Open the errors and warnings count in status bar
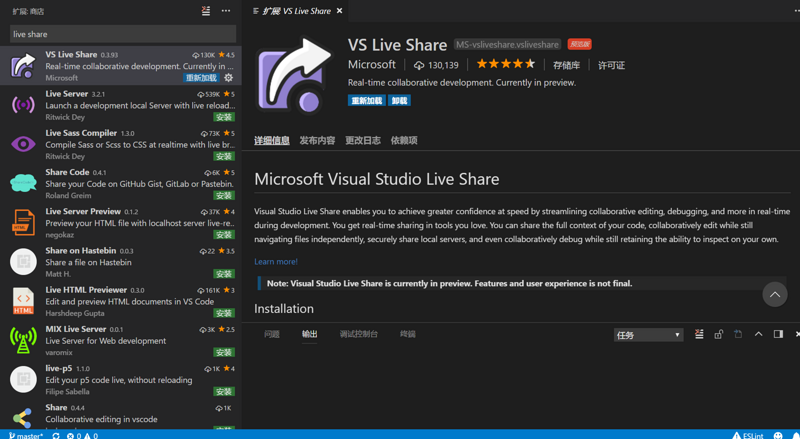Viewport: 800px width, 439px height. click(83, 435)
